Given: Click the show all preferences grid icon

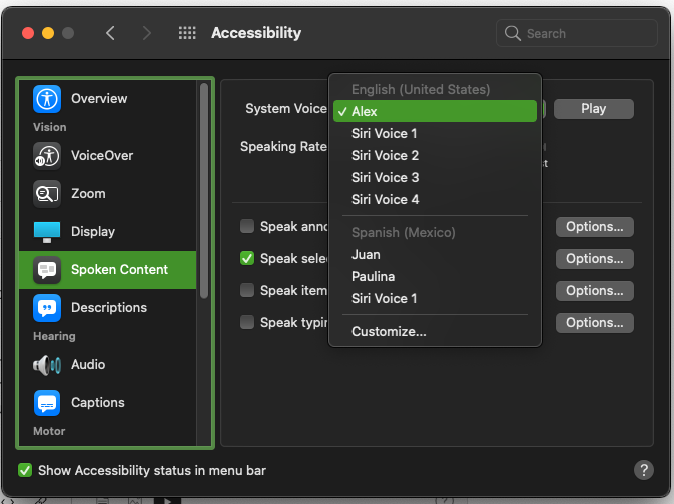Looking at the screenshot, I should coord(187,33).
